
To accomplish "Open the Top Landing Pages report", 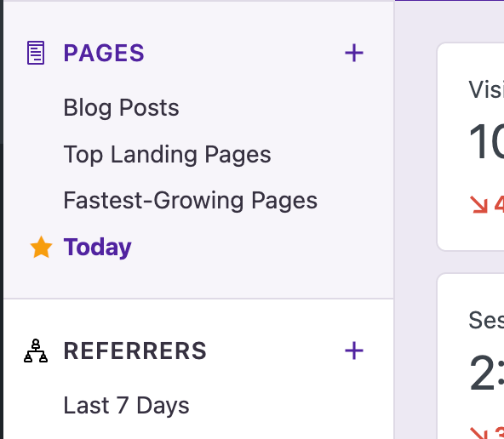I will (167, 155).
